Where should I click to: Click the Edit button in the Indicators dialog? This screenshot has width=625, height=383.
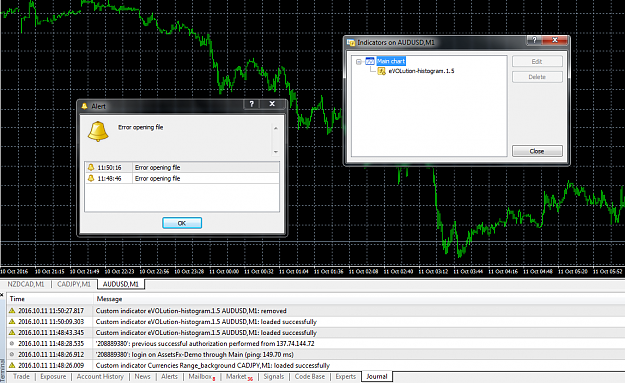[x=537, y=61]
